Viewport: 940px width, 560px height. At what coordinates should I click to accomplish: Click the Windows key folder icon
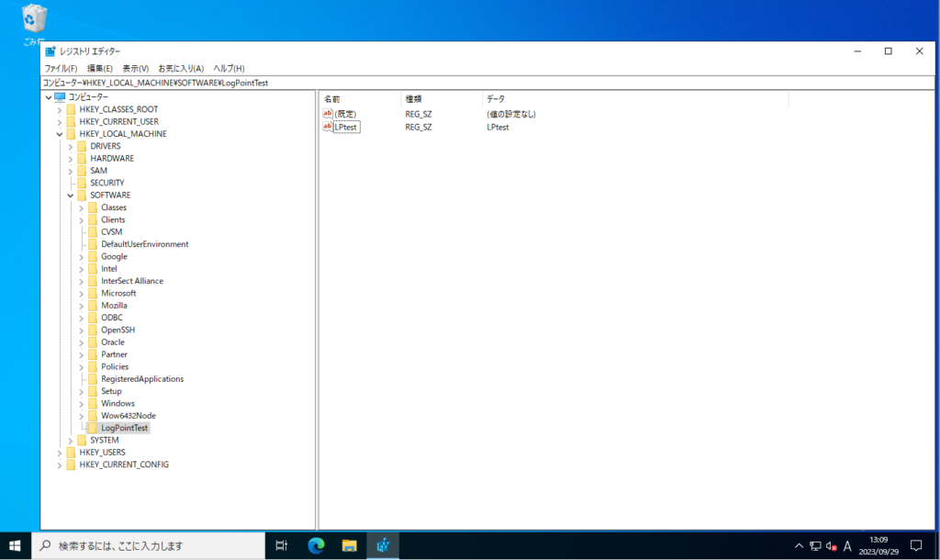(x=93, y=404)
